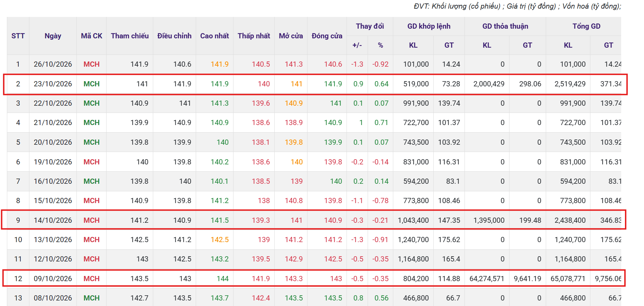Select the 9,641.19 negotiated value cell
Image resolution: width=644 pixels, height=306 pixels.
527,279
